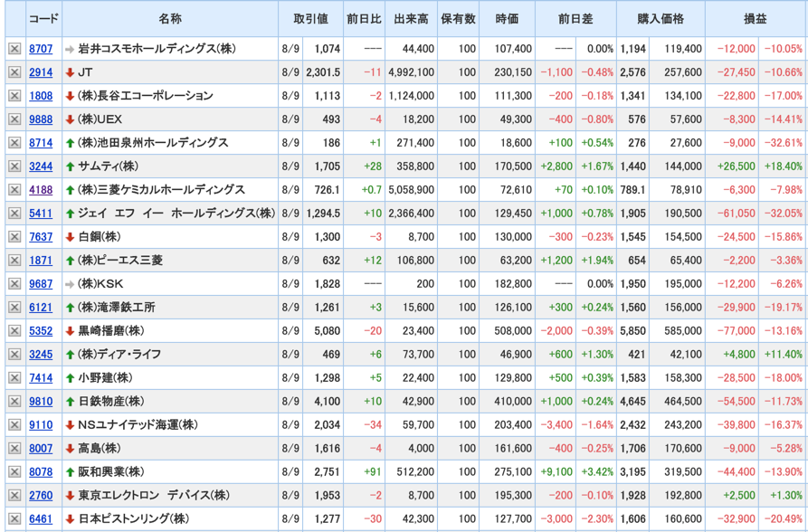
Task: Click the 名称 column header
Action: point(170,19)
